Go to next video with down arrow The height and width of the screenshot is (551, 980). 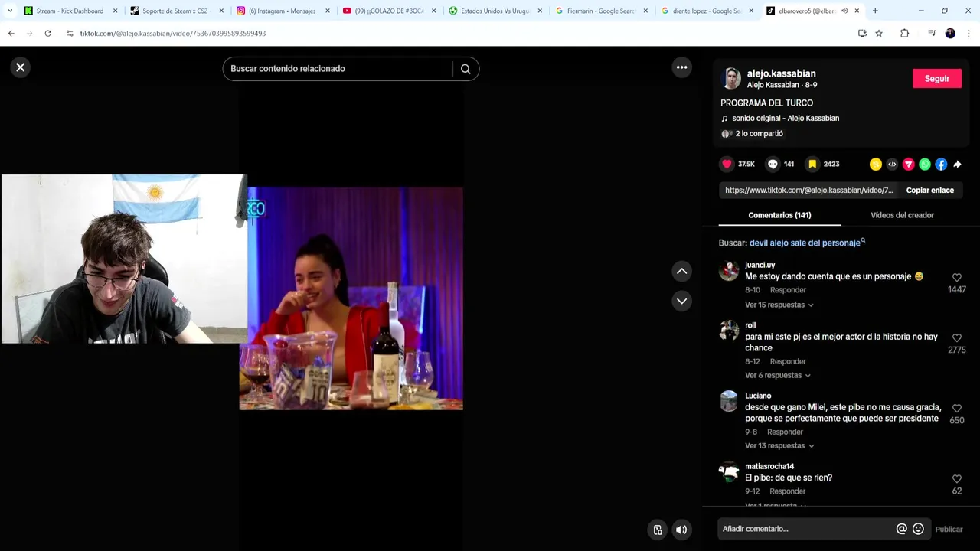681,301
